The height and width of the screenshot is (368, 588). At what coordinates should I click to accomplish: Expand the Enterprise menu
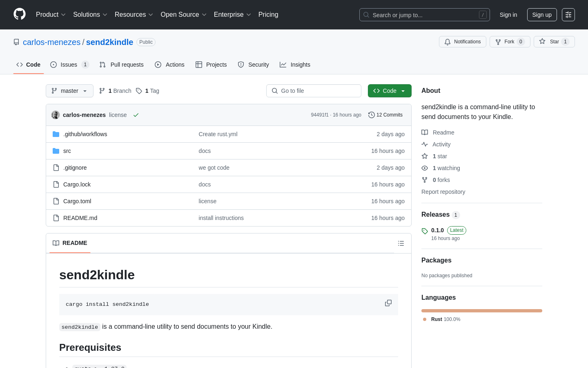pyautogui.click(x=232, y=15)
